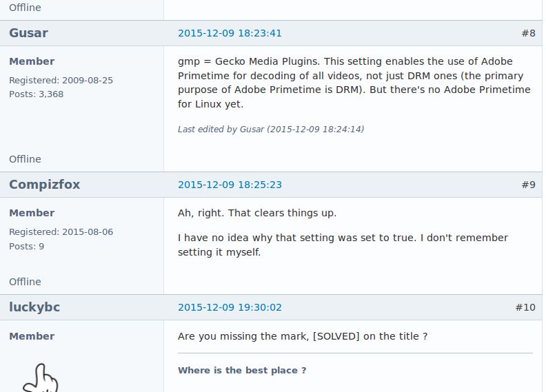Screen dimensions: 546x392
Task: Click the #8 post number
Action: [x=528, y=33]
